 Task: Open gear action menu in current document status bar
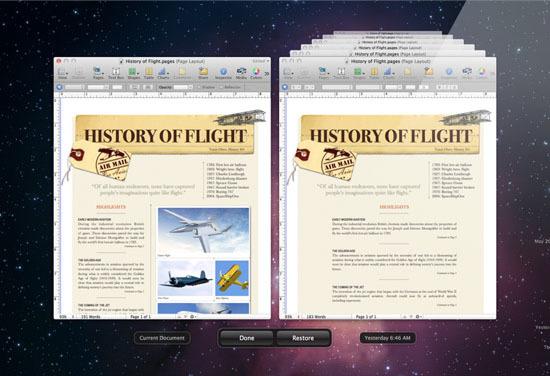[193, 316]
